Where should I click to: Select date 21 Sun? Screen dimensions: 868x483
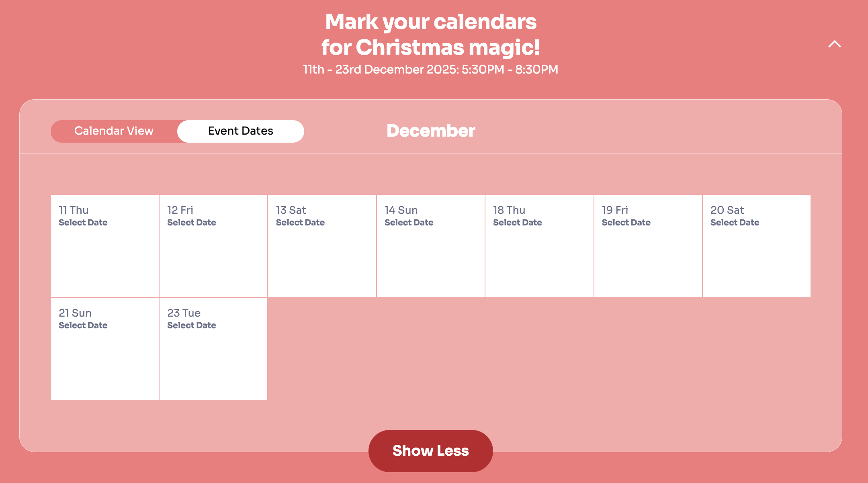(x=105, y=349)
